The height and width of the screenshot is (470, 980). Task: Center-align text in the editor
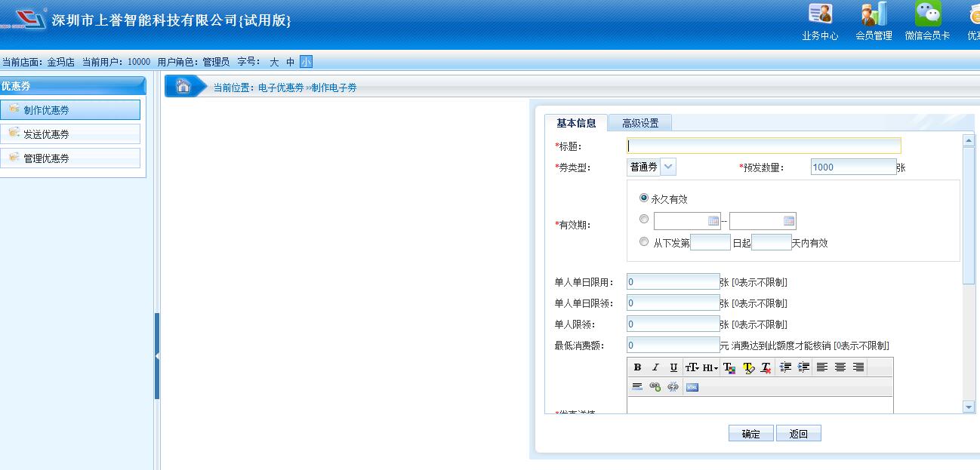click(840, 367)
